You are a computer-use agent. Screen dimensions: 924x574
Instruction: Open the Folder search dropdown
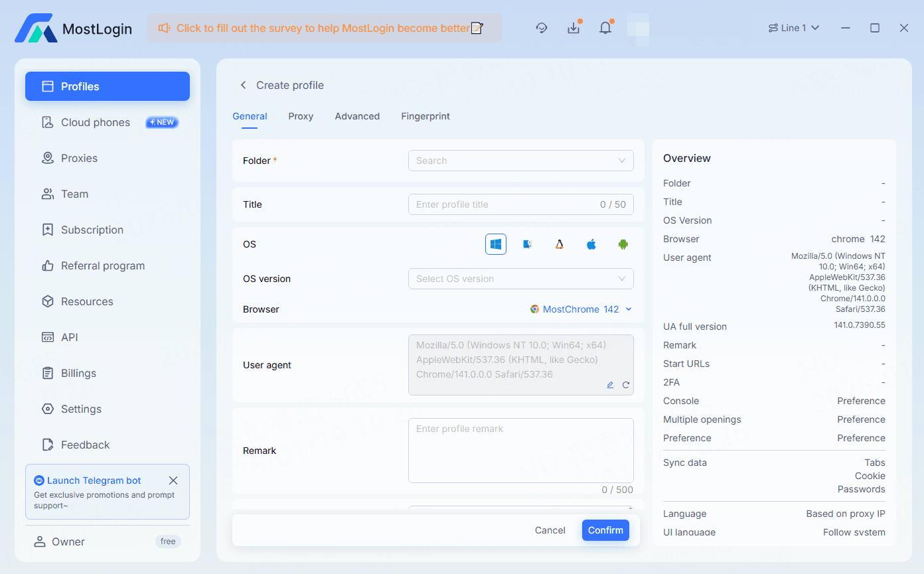click(x=520, y=161)
